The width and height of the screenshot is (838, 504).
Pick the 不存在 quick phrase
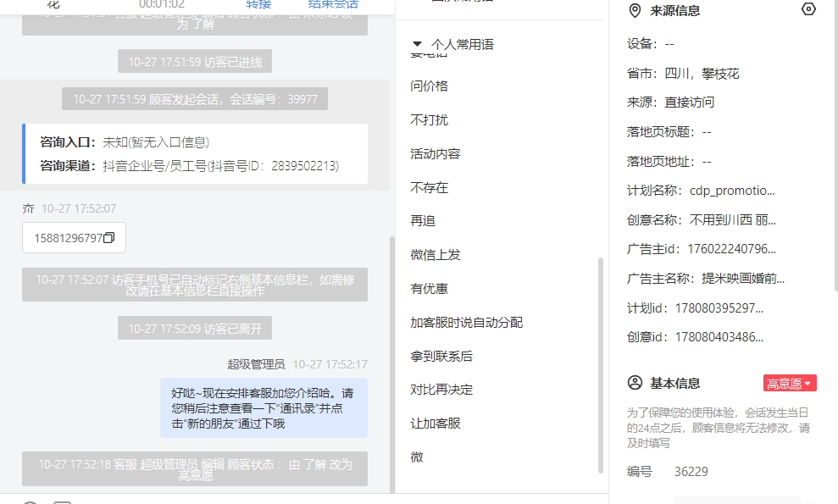click(429, 187)
